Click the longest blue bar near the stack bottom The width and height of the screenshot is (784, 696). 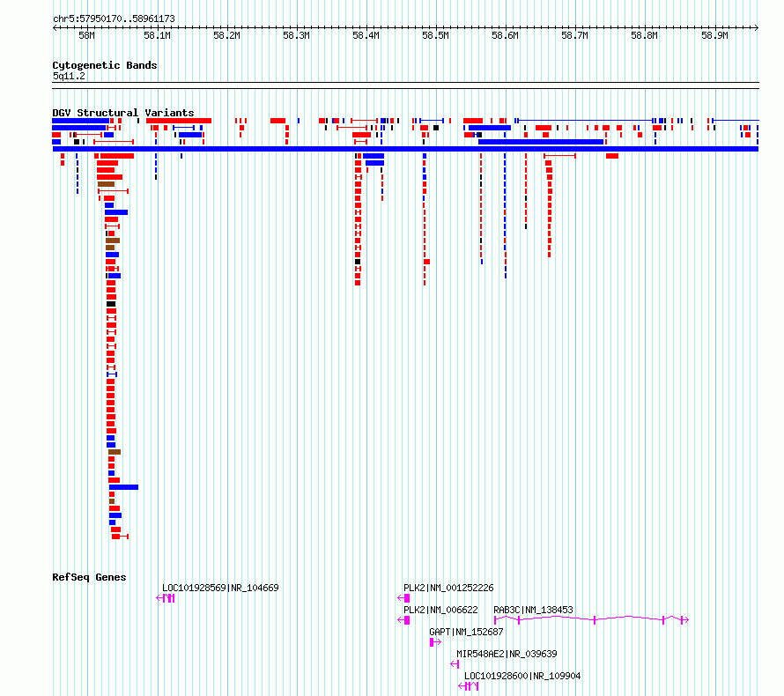pyautogui.click(x=123, y=487)
